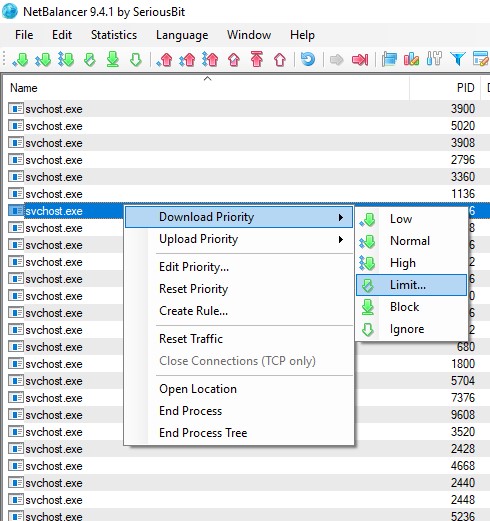Click PID value 3908
The height and width of the screenshot is (521, 490).
point(463,143)
